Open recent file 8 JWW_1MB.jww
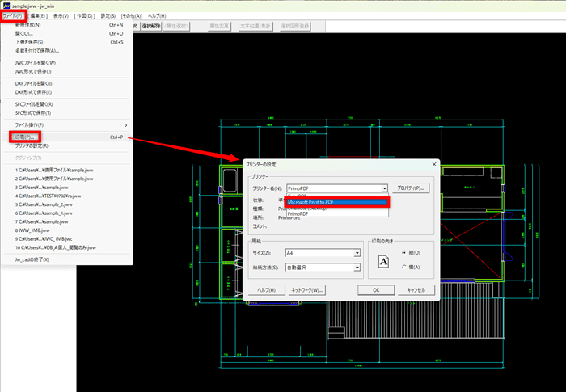Viewport: 566px width, 392px height. click(67, 230)
